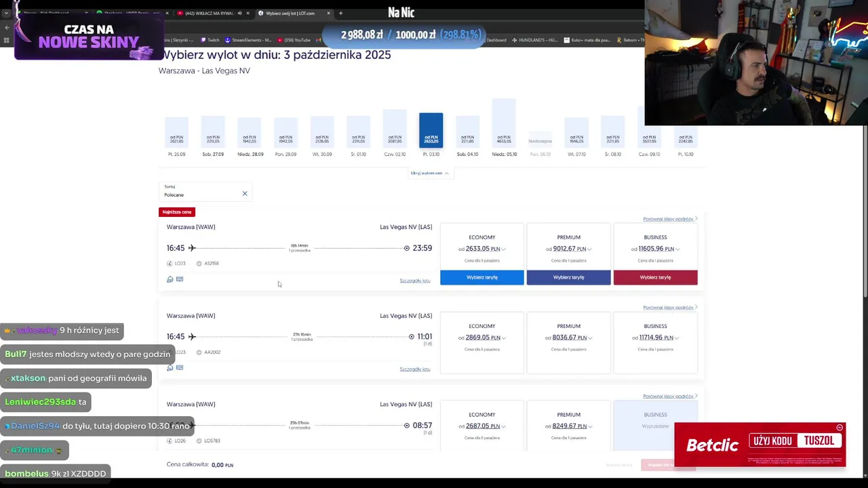
Task: Click the browser back arrow
Action: [x=7, y=28]
